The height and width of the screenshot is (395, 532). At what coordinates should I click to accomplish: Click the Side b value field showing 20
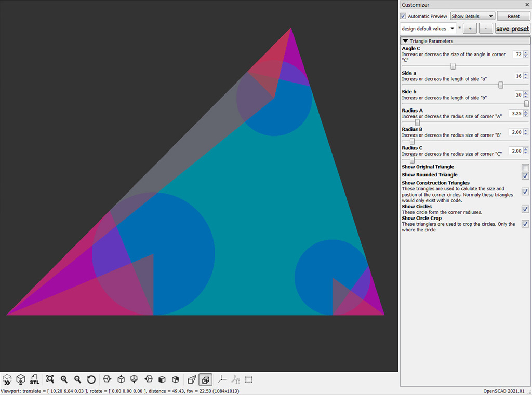(518, 94)
